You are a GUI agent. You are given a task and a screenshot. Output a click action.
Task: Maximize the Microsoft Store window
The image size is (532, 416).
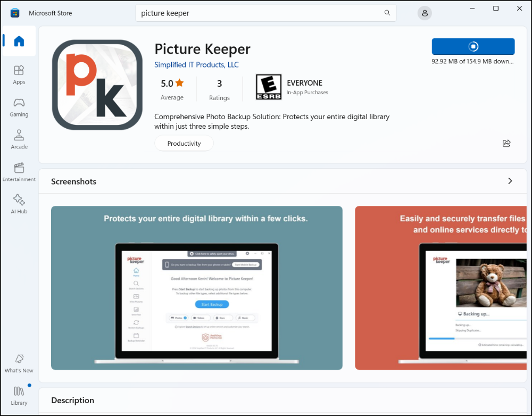(x=496, y=9)
